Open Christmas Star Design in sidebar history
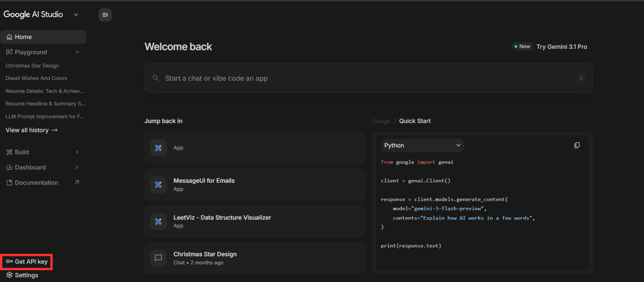This screenshot has height=282, width=644. pos(32,66)
